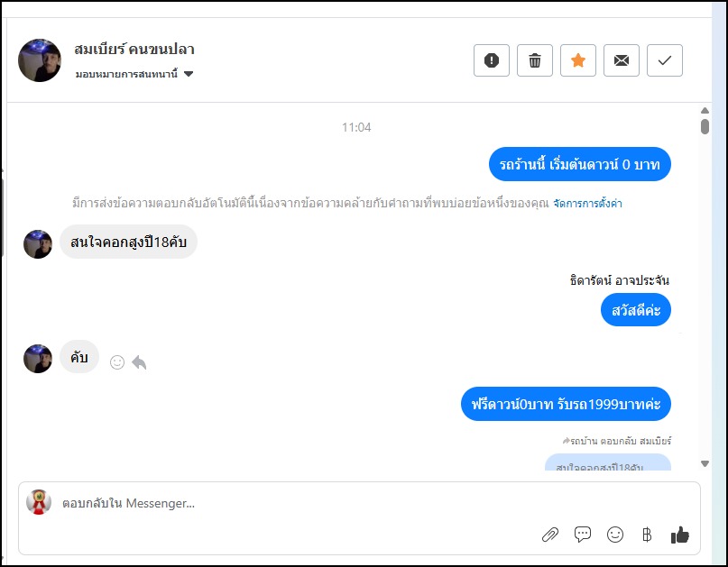Click the scrollbar down arrow

(x=705, y=463)
